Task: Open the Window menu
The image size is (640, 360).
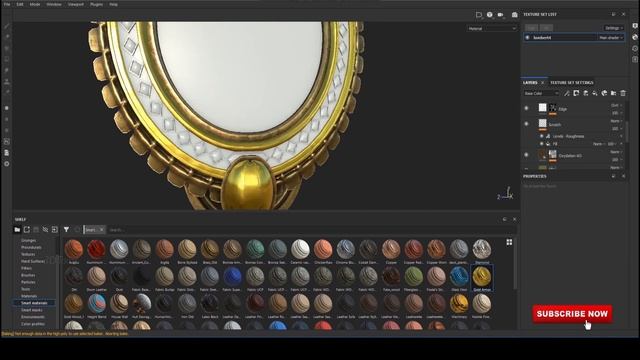Action: (54, 4)
